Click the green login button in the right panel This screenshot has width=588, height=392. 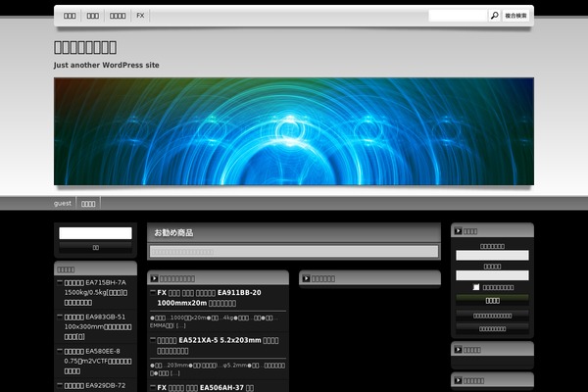(492, 301)
